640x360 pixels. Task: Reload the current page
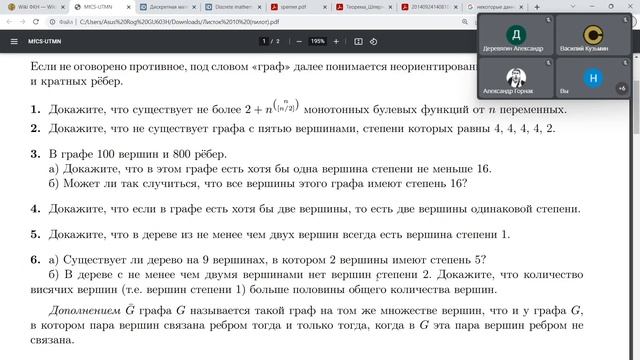point(36,22)
